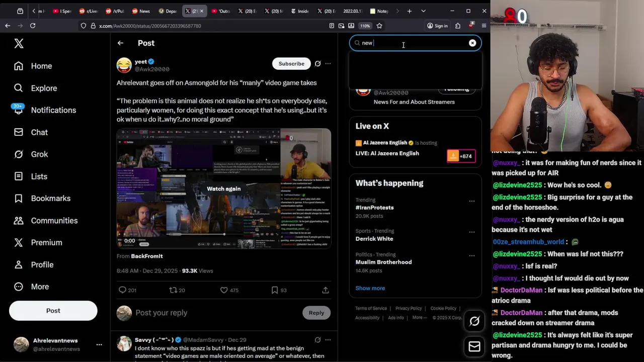Click the address bar URL
Image resolution: width=644 pixels, height=362 pixels.
point(150,26)
